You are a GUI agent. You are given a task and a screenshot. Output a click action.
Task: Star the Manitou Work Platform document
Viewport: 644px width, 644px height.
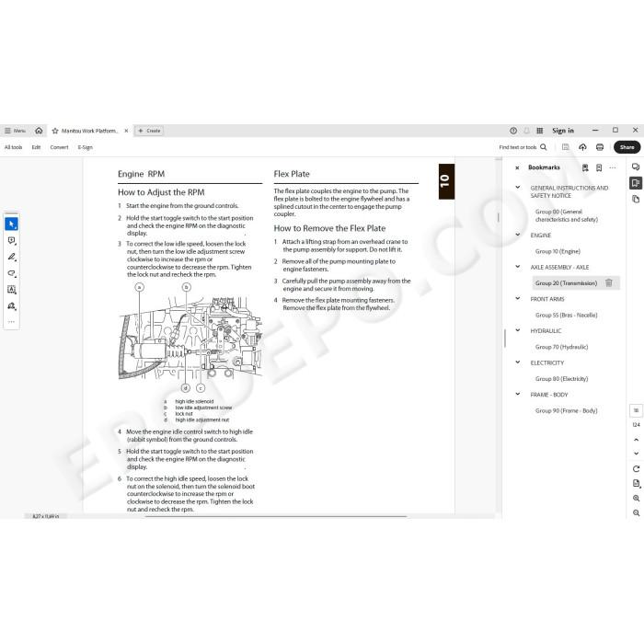point(55,131)
